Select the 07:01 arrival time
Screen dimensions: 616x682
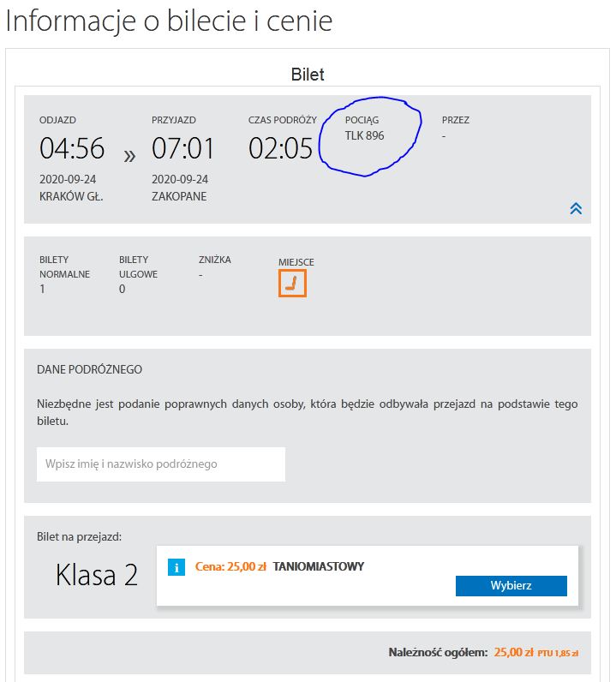(183, 148)
